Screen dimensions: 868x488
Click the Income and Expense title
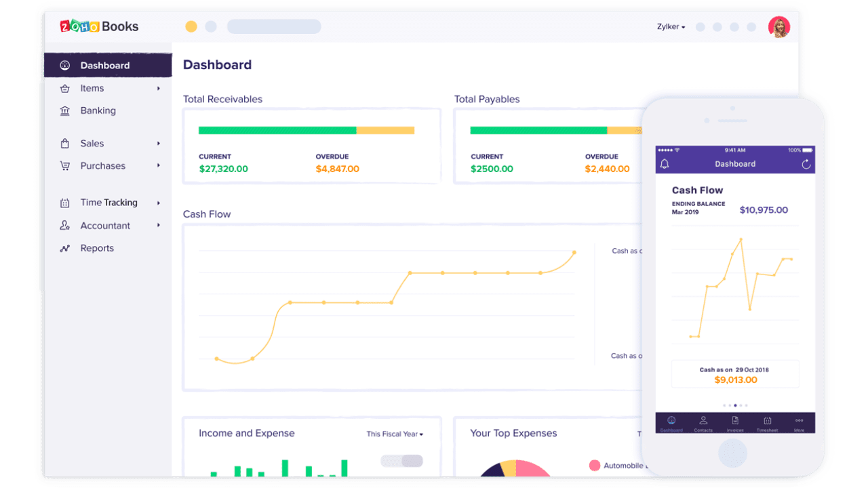point(247,433)
